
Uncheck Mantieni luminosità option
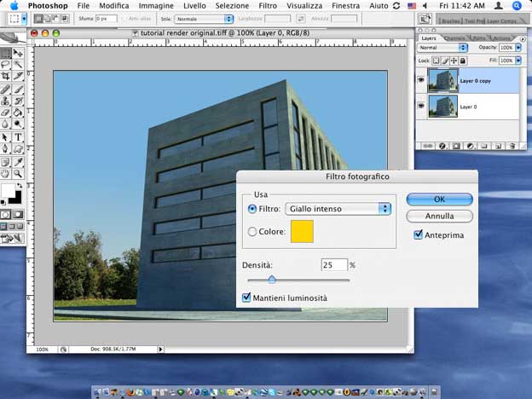tap(247, 298)
